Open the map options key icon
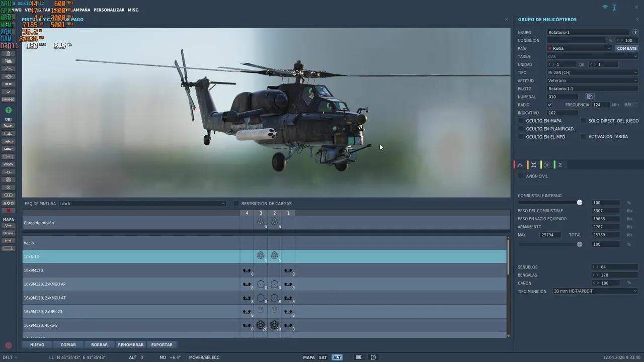The width and height of the screenshot is (644, 362). [8, 225]
